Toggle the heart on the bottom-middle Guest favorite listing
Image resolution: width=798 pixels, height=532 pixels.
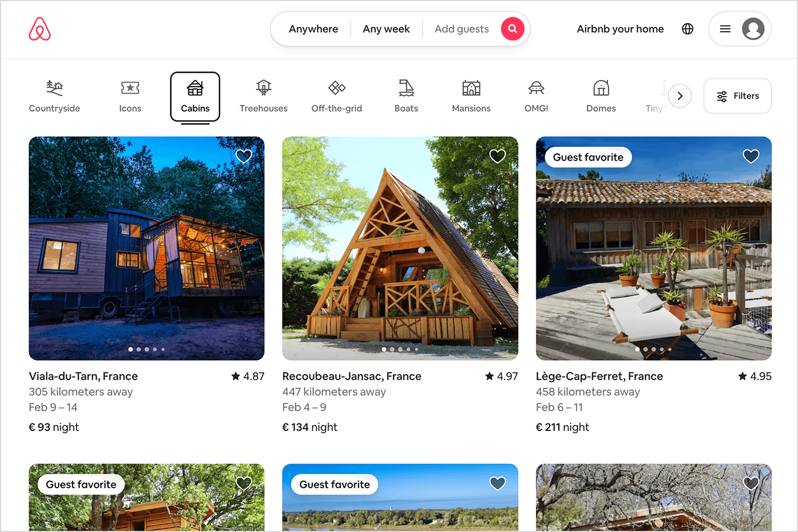pos(497,483)
